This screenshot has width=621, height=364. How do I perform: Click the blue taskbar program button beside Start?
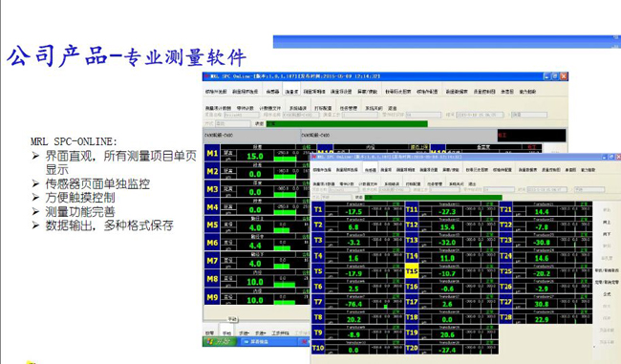tap(268, 341)
